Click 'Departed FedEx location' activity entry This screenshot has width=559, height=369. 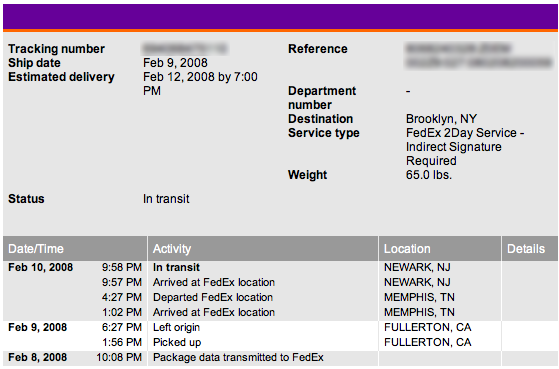click(x=213, y=297)
